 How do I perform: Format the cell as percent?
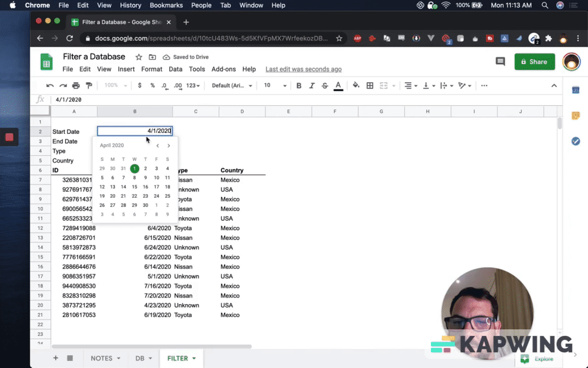tap(153, 86)
